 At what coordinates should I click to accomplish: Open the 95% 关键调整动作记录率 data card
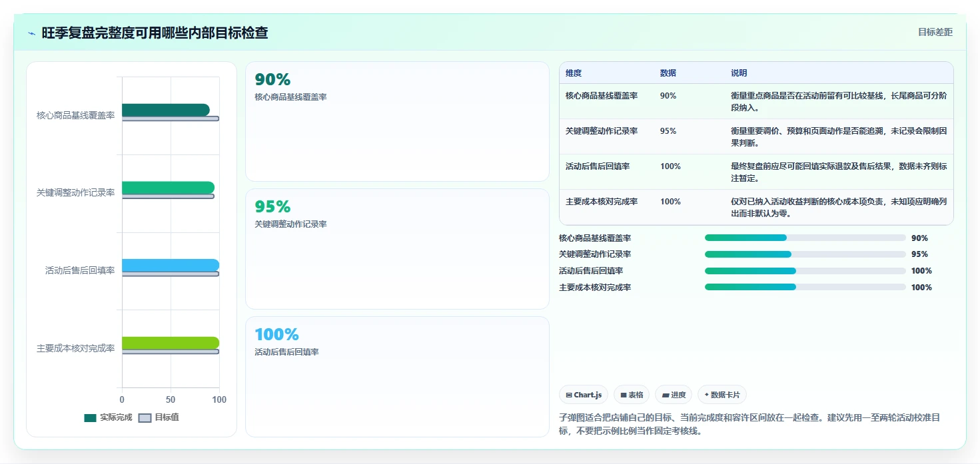(x=397, y=249)
